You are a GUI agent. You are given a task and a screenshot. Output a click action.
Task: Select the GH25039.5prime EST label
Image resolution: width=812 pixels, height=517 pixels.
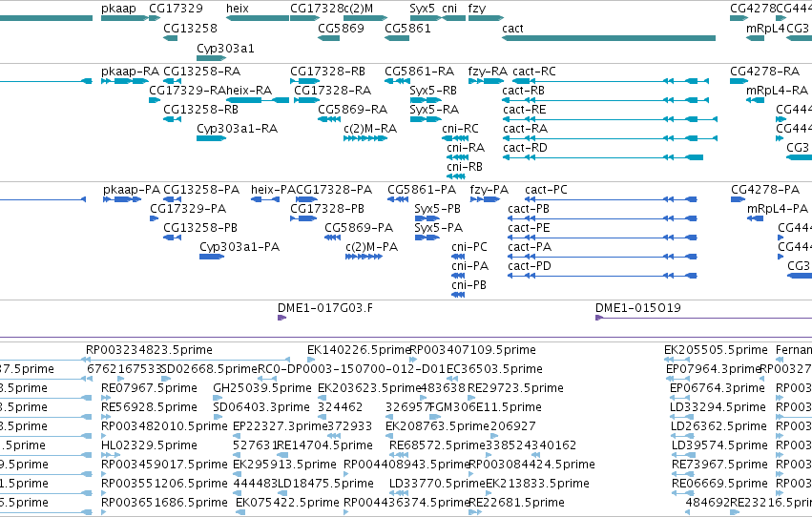pyautogui.click(x=262, y=388)
